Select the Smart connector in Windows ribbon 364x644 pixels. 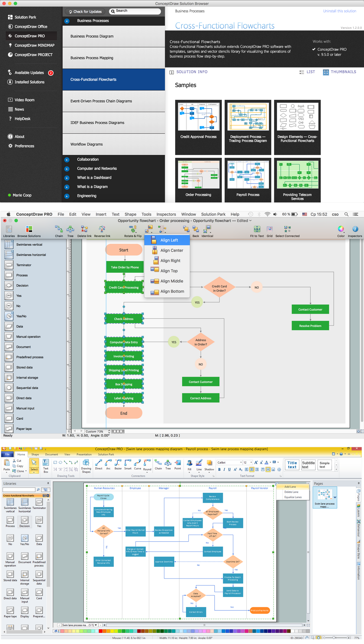coord(128,465)
